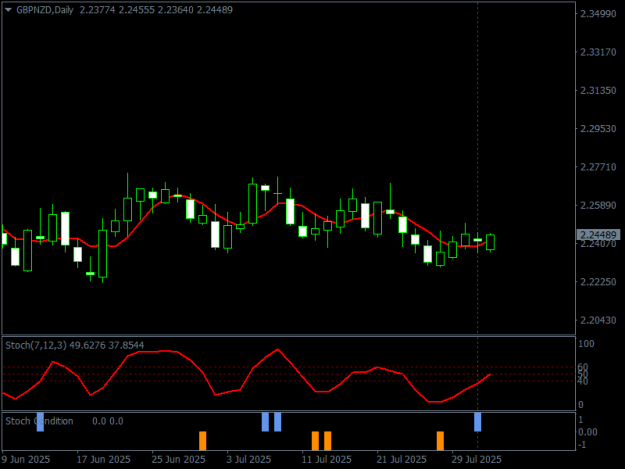Open the chart menu triangle beside GBPNZD,Daily

(x=8, y=10)
